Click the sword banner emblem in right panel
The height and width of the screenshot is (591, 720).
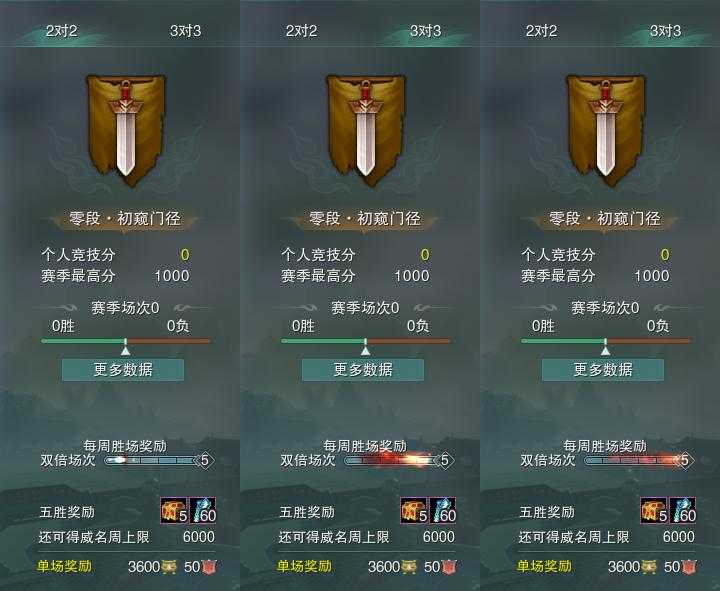click(x=606, y=130)
